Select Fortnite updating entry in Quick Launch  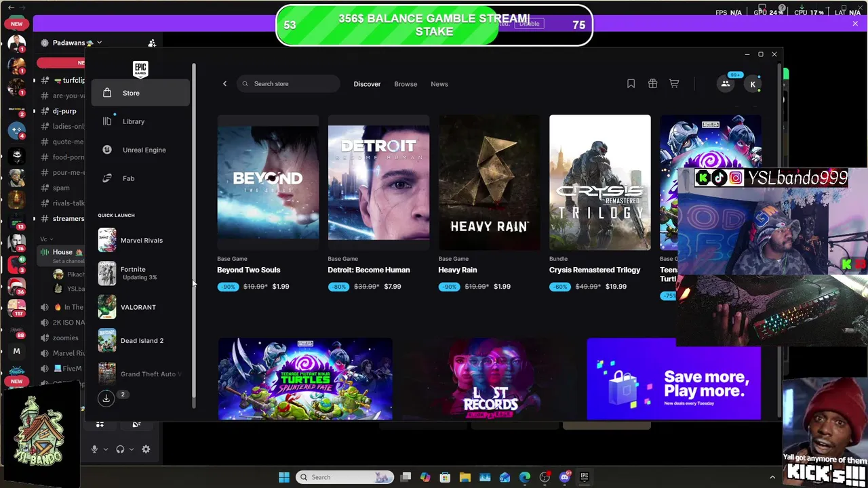click(140, 273)
